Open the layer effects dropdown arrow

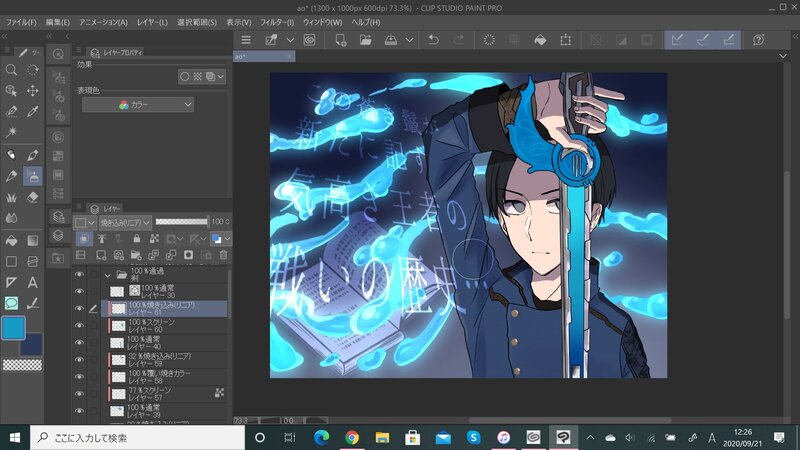[221, 77]
